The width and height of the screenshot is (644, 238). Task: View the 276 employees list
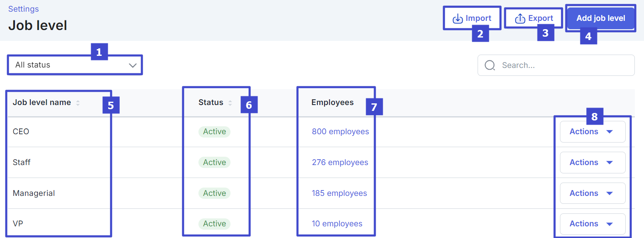pyautogui.click(x=340, y=163)
